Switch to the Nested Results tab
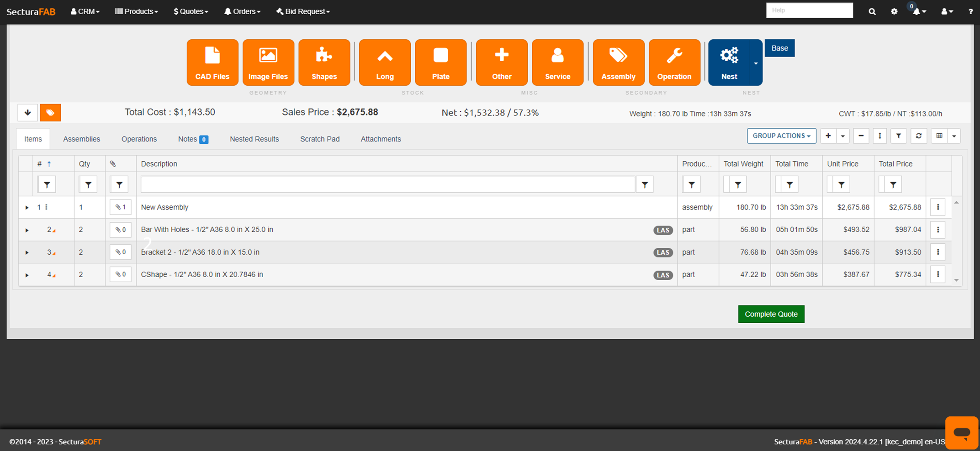Viewport: 980px width, 451px height. [254, 139]
